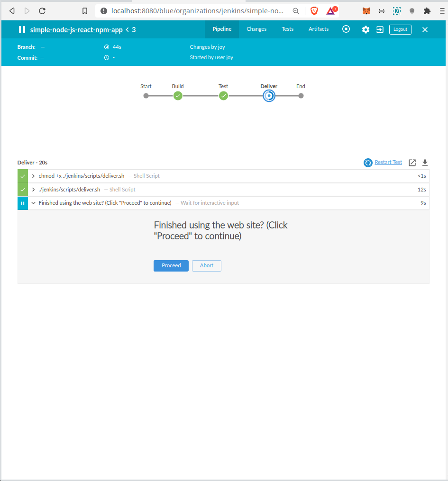This screenshot has width=448, height=481.
Task: Click the Proceed button
Action: [171, 266]
